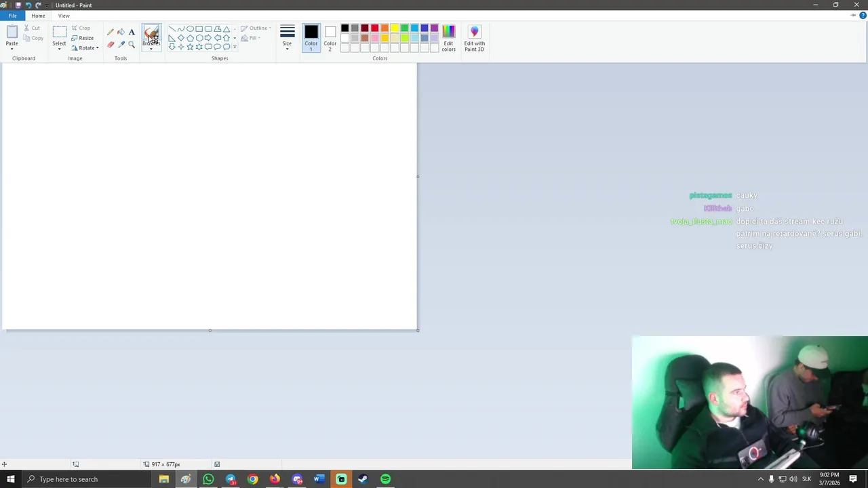
Task: Pick the green color swatch
Action: pyautogui.click(x=404, y=28)
